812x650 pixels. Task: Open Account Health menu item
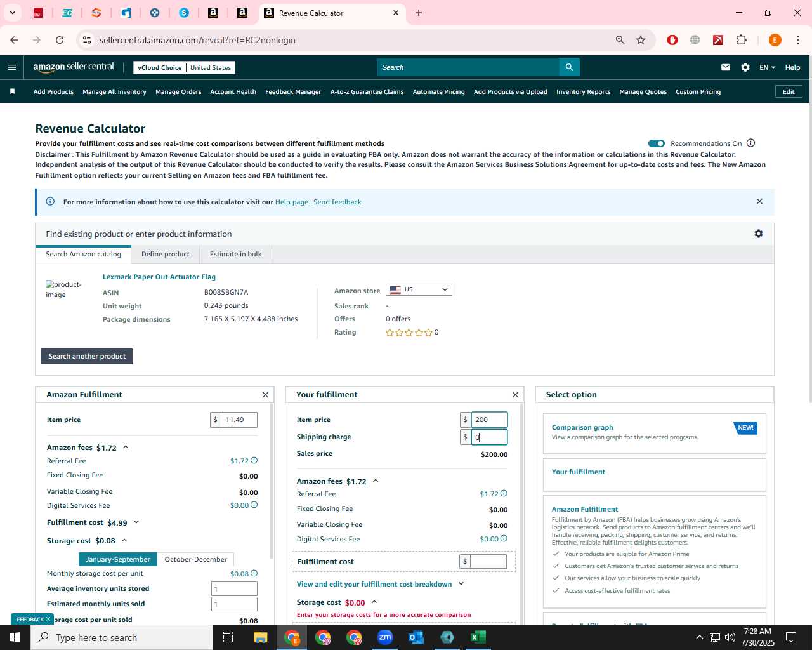[x=233, y=91]
